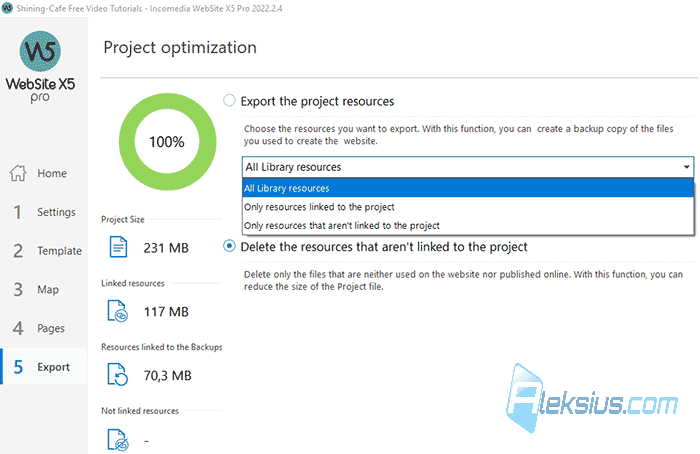Click the Project Size label
Viewport: 700px width, 454px height.
coord(123,219)
